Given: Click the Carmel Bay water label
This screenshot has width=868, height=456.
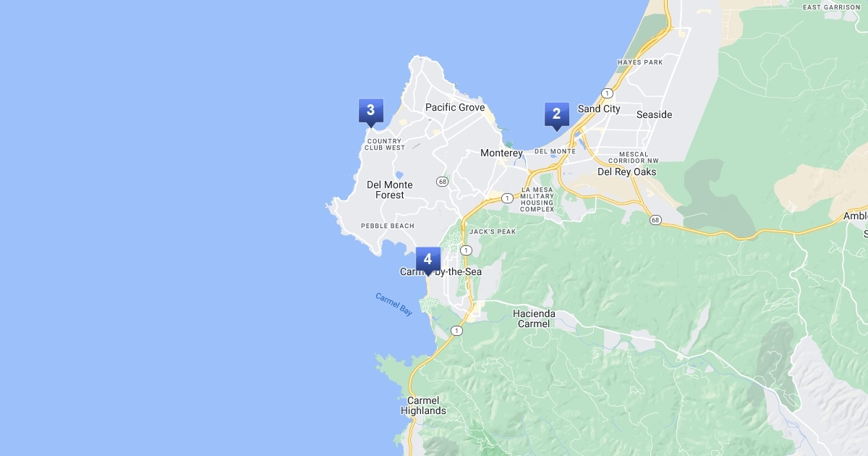Looking at the screenshot, I should tap(393, 304).
